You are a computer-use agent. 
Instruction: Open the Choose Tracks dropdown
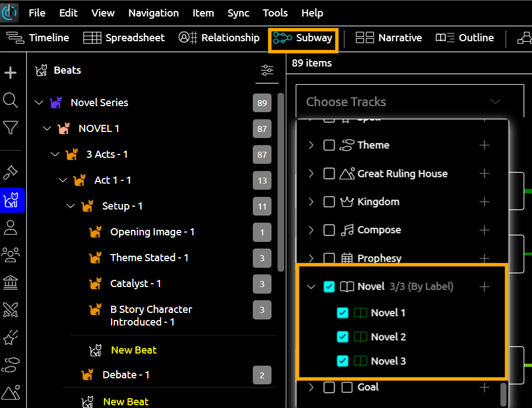coord(409,102)
